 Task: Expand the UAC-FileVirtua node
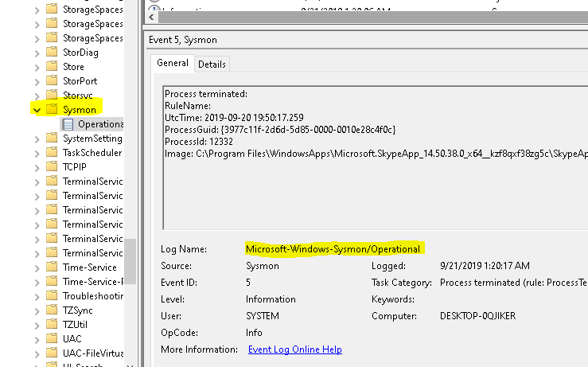pos(37,354)
